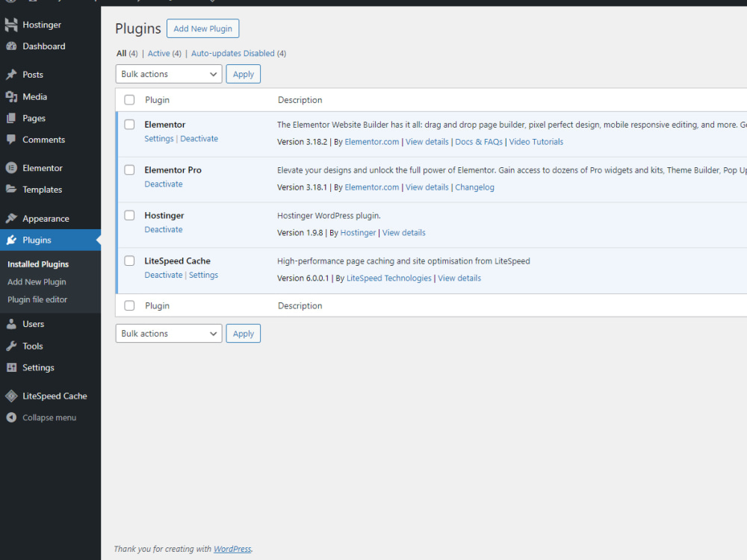Check the select-all plugins checkbox
This screenshot has width=747, height=560.
128,99
